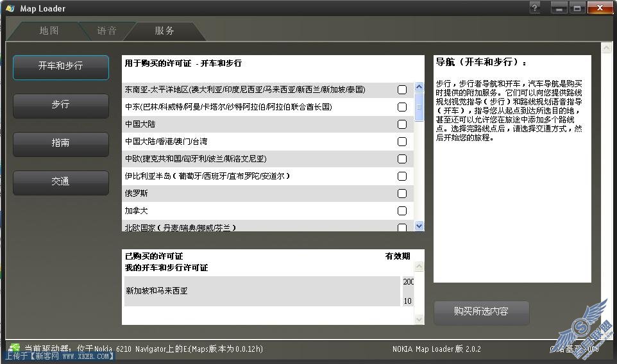The image size is (617, 364).
Task: Check the 中东 license checkbox
Action: pyautogui.click(x=401, y=107)
